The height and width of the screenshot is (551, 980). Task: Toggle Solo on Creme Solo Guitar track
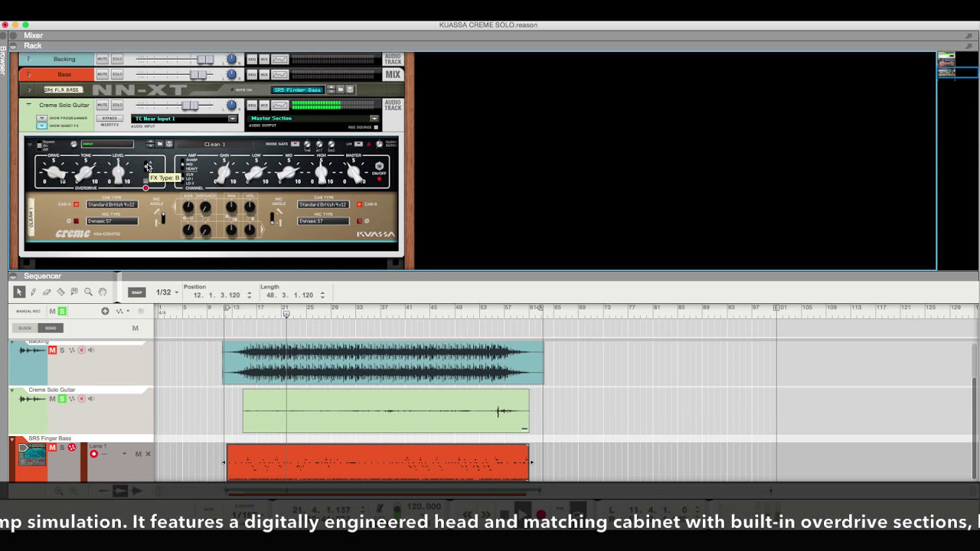[62, 399]
